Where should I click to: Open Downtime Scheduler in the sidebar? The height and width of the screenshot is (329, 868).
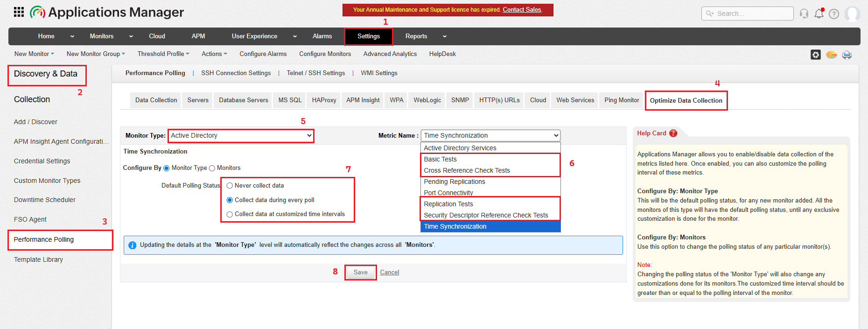45,200
